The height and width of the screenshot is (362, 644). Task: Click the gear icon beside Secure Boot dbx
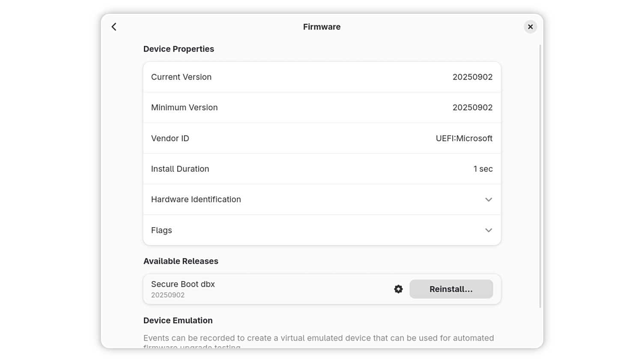pos(398,289)
